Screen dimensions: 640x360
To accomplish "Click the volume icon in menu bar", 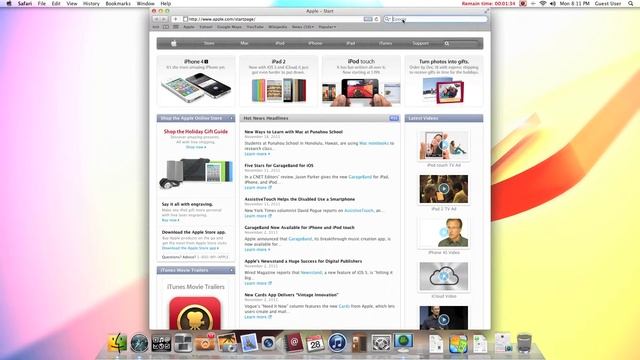I will coord(553,3).
